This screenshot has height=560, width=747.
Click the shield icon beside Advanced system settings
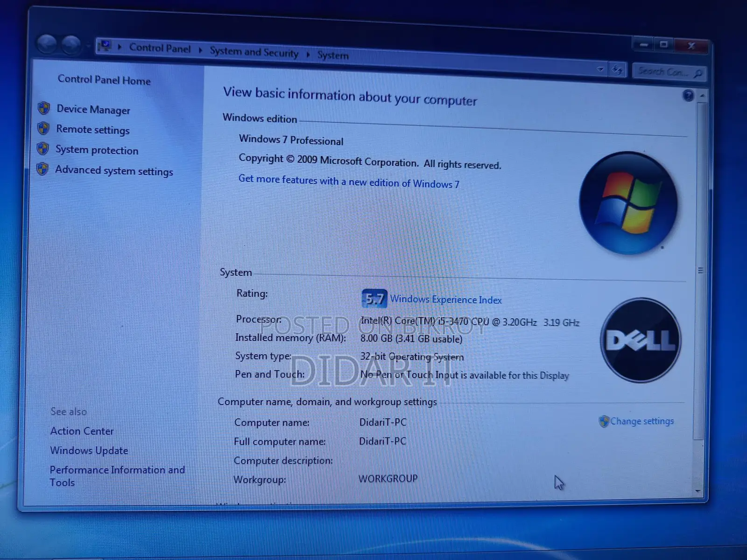click(x=42, y=169)
